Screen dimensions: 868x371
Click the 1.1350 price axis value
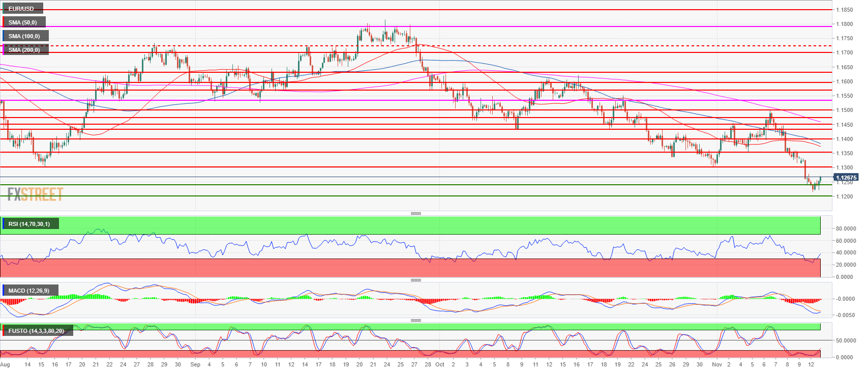click(845, 153)
